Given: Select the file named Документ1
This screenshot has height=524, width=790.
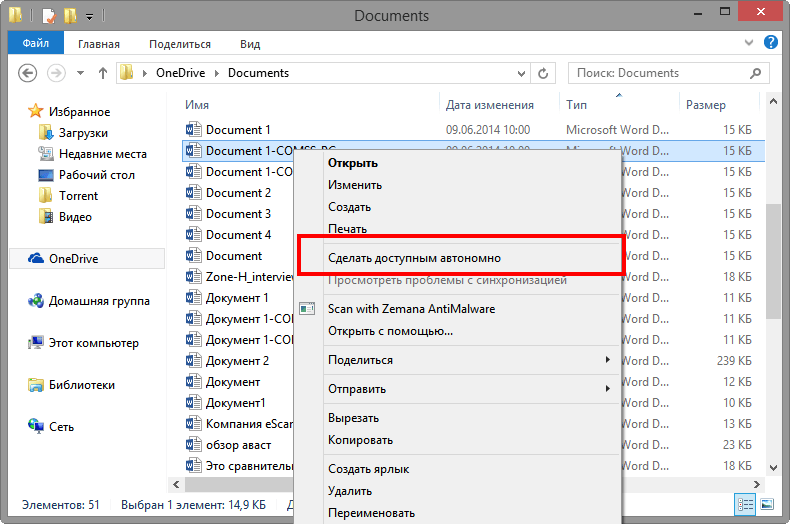Looking at the screenshot, I should (x=235, y=403).
